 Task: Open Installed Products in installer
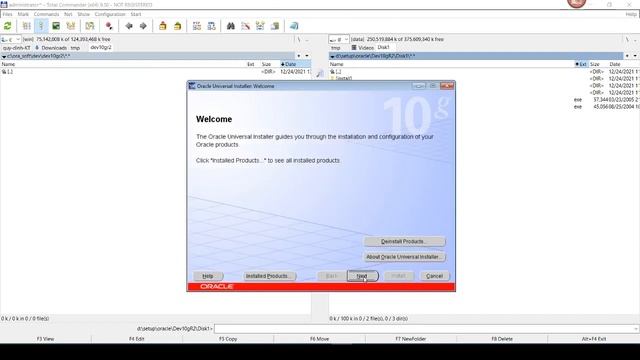269,276
